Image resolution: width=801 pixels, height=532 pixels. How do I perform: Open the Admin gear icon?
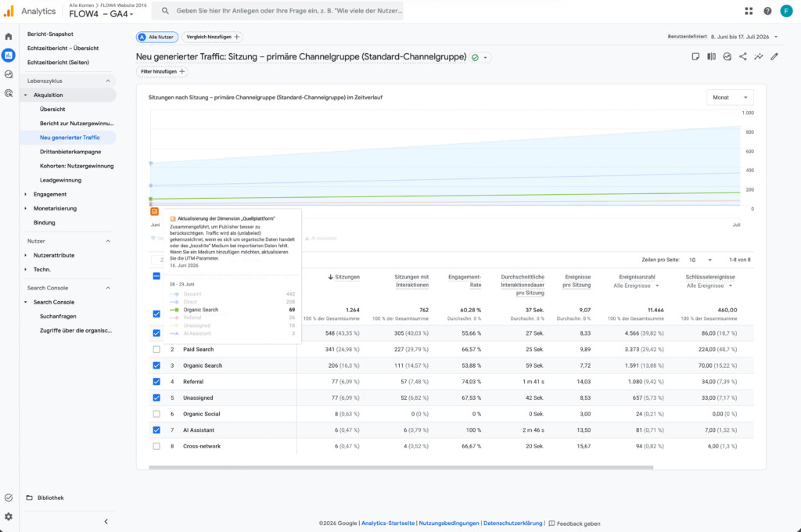pyautogui.click(x=9, y=516)
